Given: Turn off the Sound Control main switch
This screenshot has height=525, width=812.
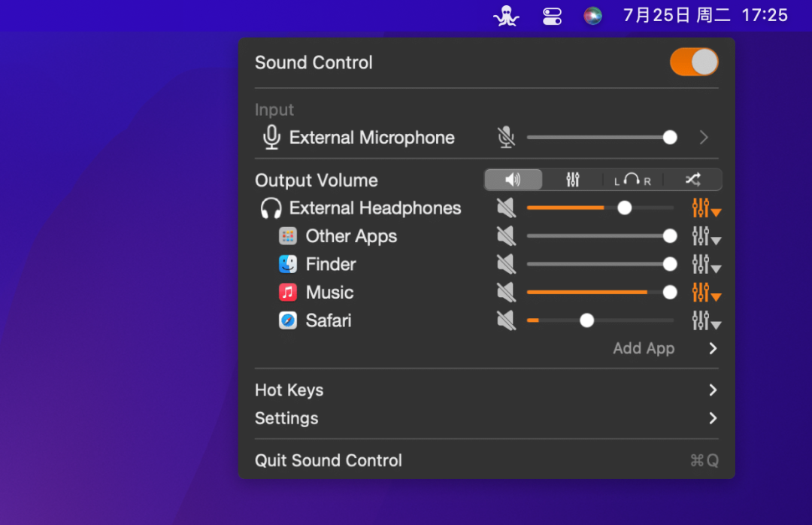Looking at the screenshot, I should point(694,62).
